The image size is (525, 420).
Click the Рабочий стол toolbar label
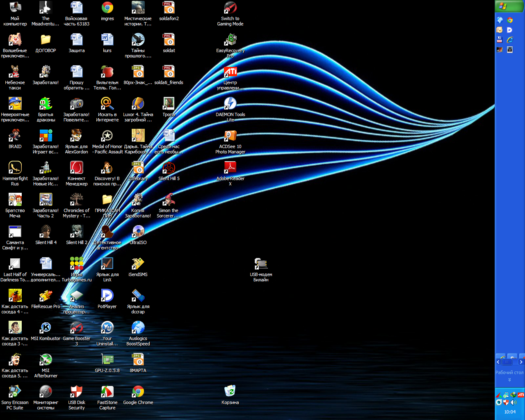(x=509, y=372)
